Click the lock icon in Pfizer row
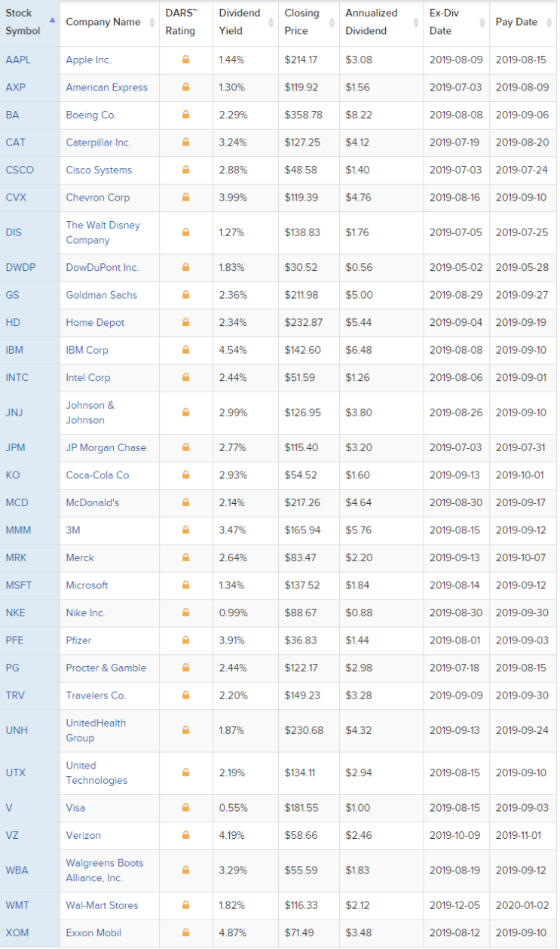The height and width of the screenshot is (949, 560). 186,640
